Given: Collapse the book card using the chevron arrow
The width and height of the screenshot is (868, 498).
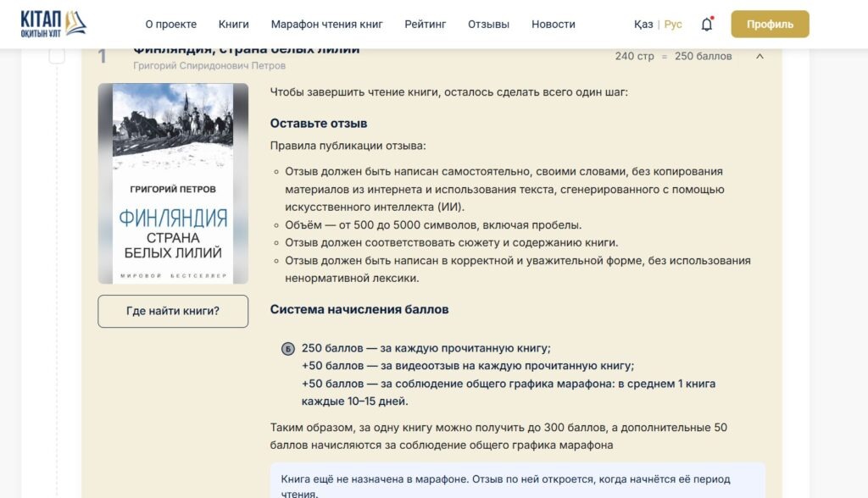Looking at the screenshot, I should click(x=759, y=56).
